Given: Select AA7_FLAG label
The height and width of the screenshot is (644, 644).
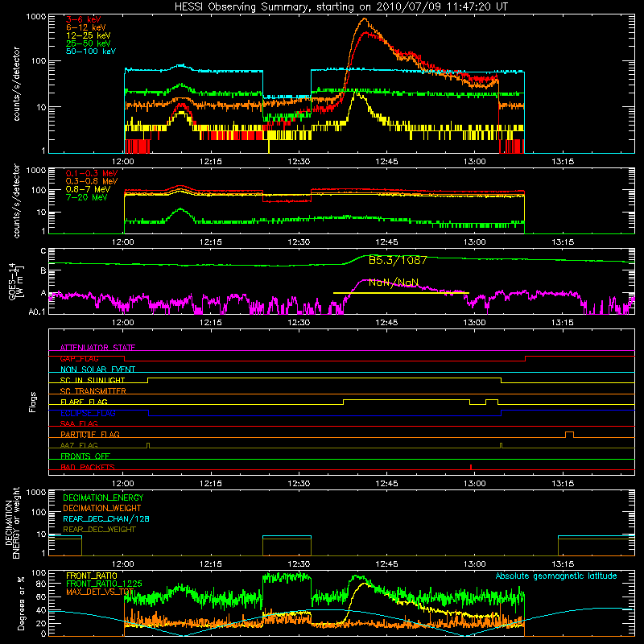Looking at the screenshot, I should pyautogui.click(x=79, y=445).
